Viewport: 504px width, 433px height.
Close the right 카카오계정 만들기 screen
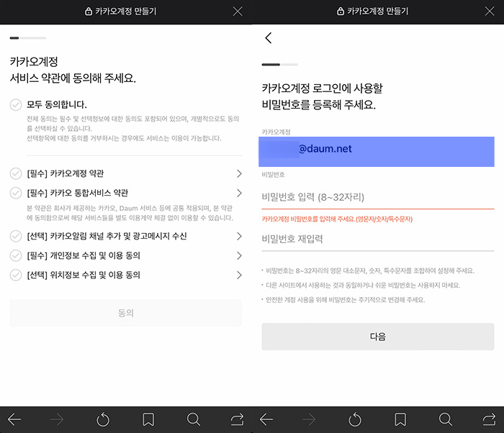490,12
